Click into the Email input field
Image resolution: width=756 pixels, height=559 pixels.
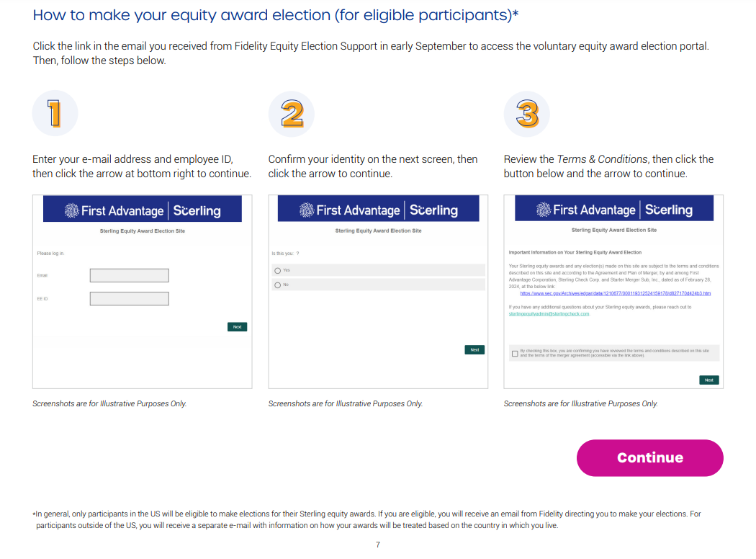pos(129,275)
